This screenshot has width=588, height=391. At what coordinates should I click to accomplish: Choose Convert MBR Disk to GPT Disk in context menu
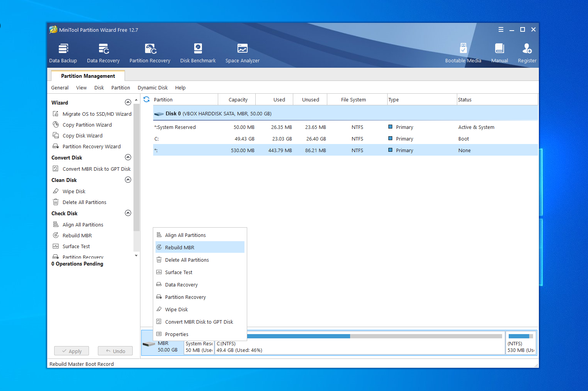200,322
